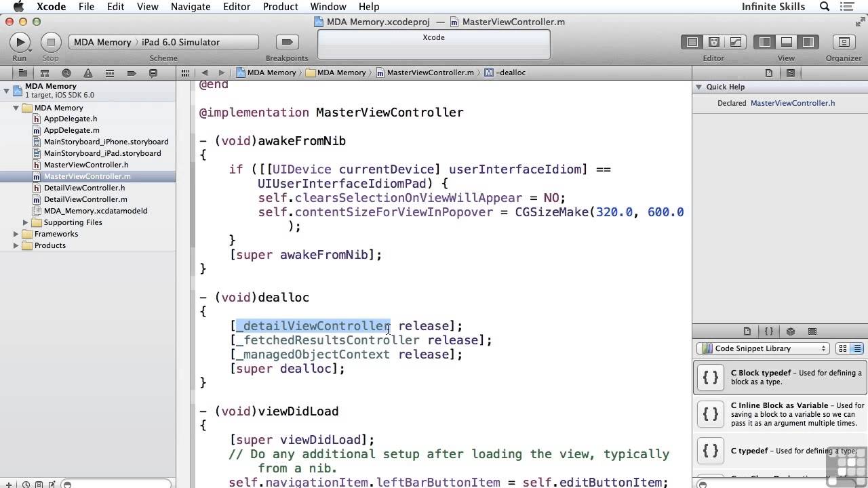868x488 pixels.
Task: Stop the running build
Action: point(50,42)
